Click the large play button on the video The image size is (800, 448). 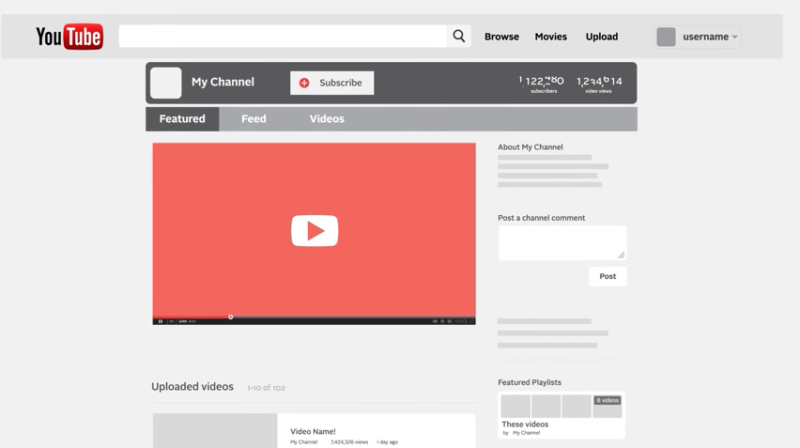point(314,231)
